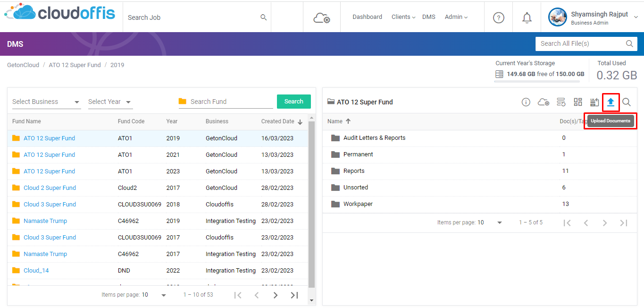The image size is (644, 308).
Task: Click the Year column header
Action: (x=172, y=121)
